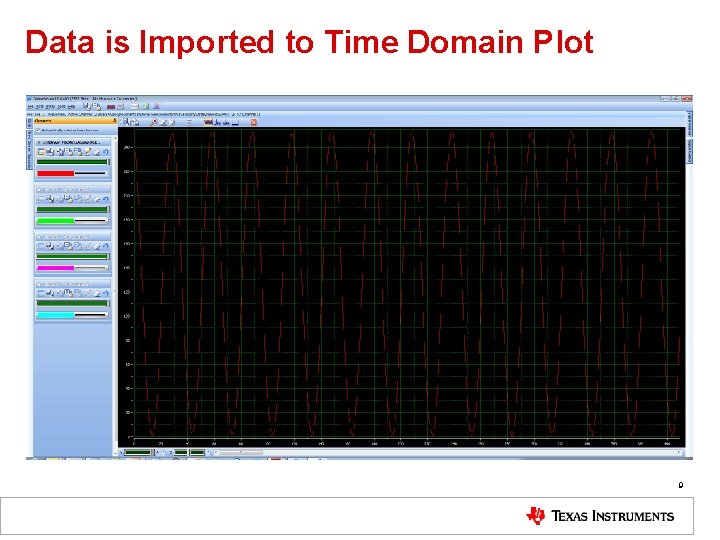Click the eraser icon in the green channel panel
720x540 pixels.
pos(97,199)
